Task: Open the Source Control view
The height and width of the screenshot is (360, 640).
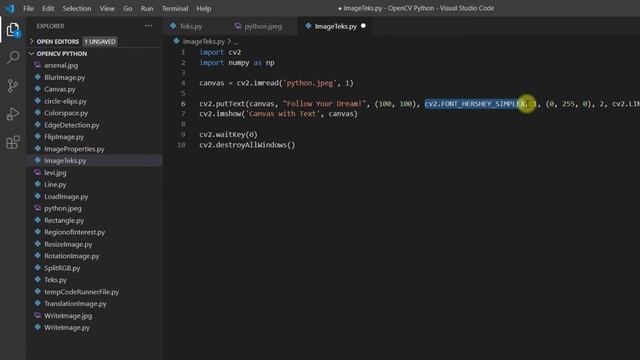Action: click(13, 86)
